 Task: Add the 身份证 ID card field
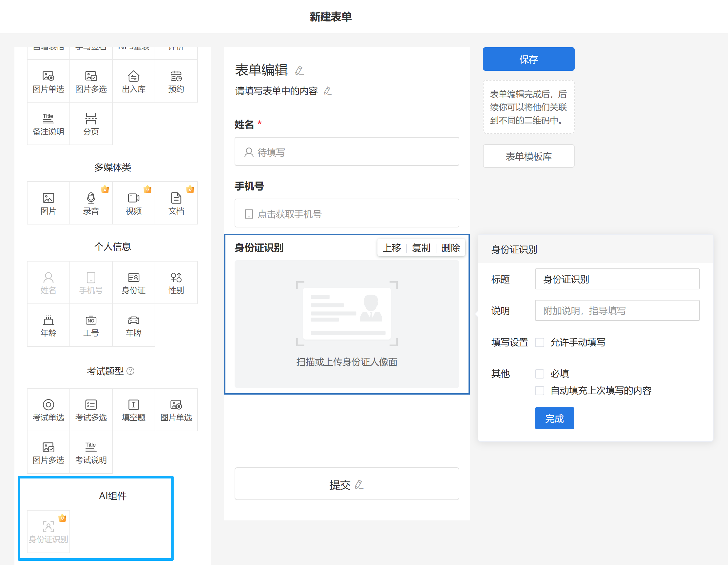click(133, 282)
